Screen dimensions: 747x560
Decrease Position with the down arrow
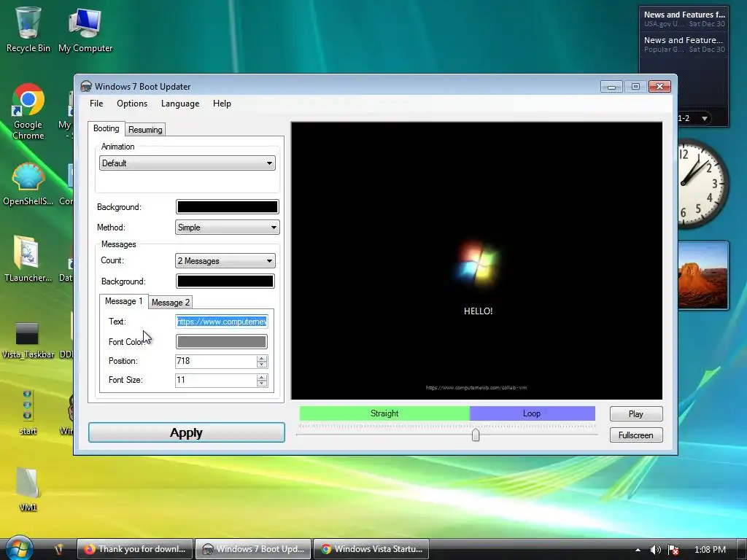tap(262, 365)
